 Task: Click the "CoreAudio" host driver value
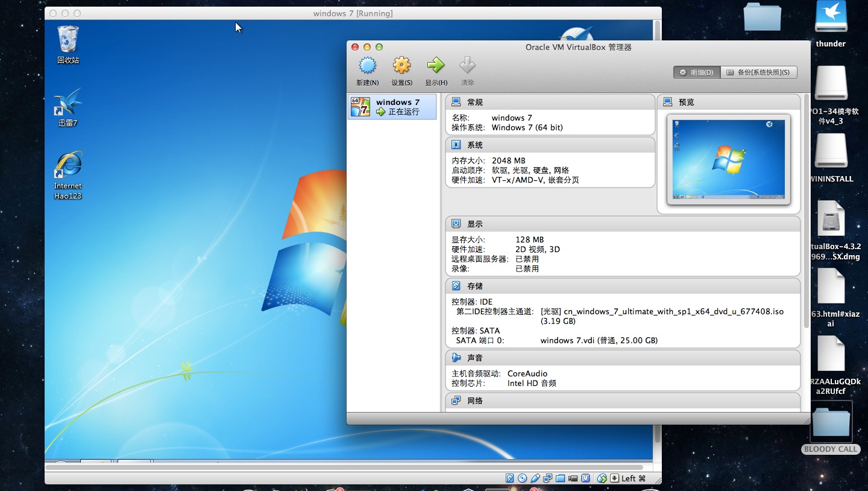[527, 373]
